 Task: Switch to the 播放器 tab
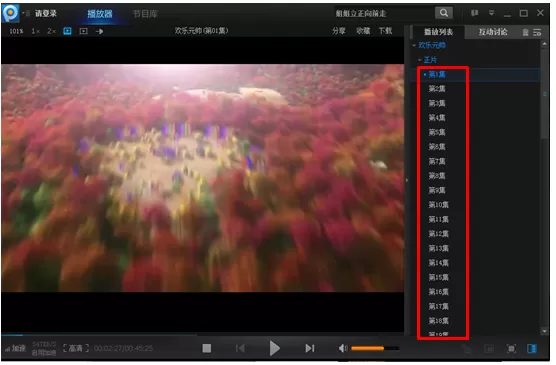pos(100,14)
